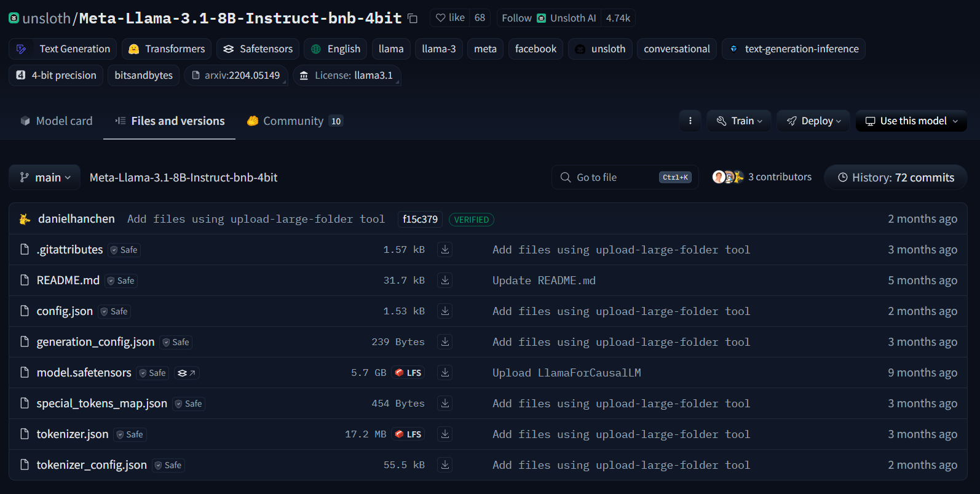The image size is (980, 494).
Task: View the 3 contributors list
Action: (762, 177)
